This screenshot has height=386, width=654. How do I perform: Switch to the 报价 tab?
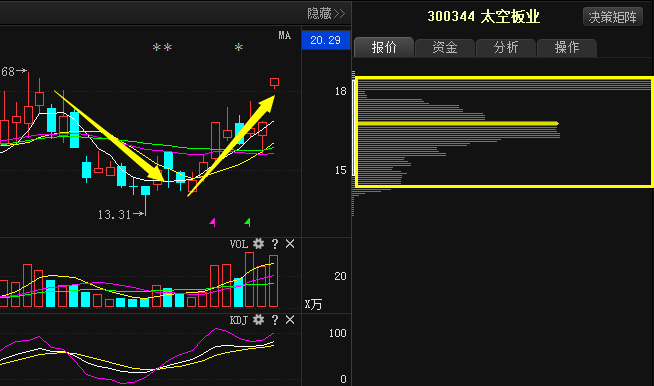pos(384,48)
